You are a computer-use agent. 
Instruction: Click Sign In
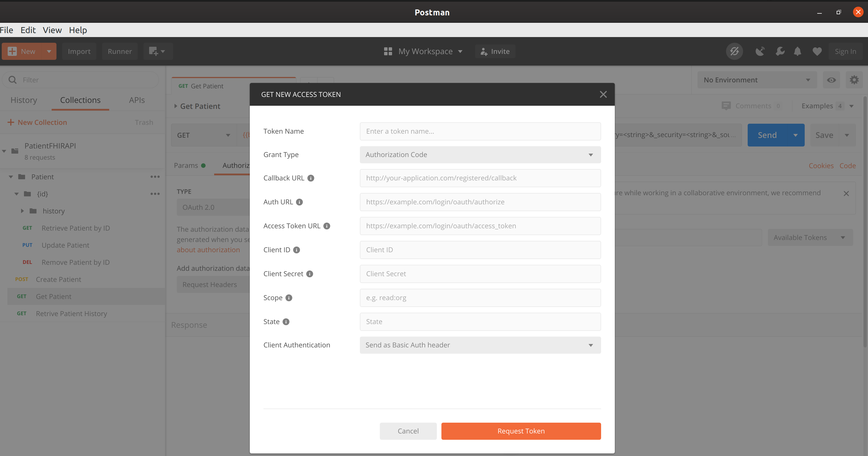845,51
